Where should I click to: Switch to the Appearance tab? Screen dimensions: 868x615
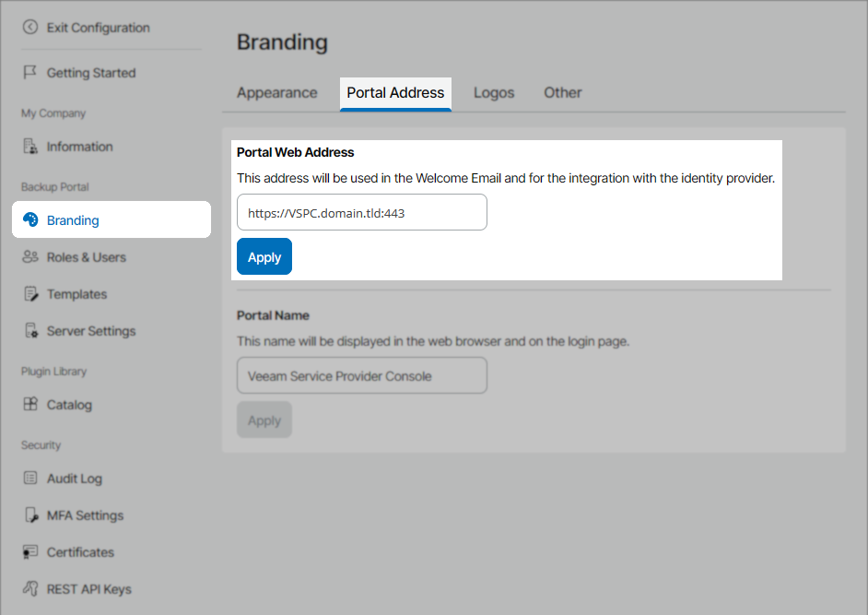pyautogui.click(x=276, y=92)
